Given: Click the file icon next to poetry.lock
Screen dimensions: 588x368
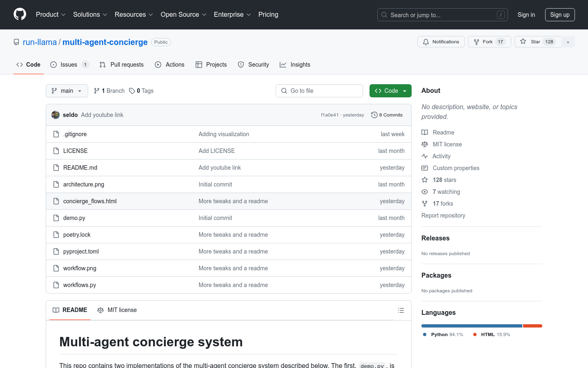Looking at the screenshot, I should point(56,235).
